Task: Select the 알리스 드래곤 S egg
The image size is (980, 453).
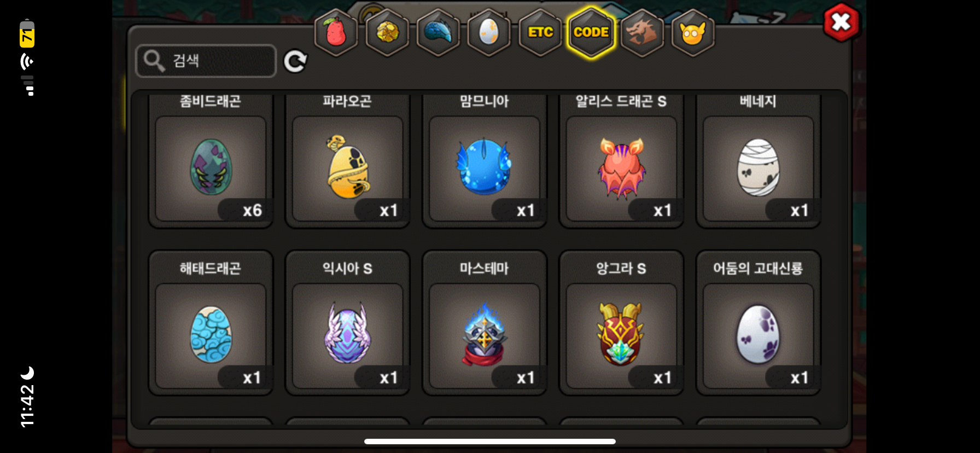Action: click(x=621, y=161)
